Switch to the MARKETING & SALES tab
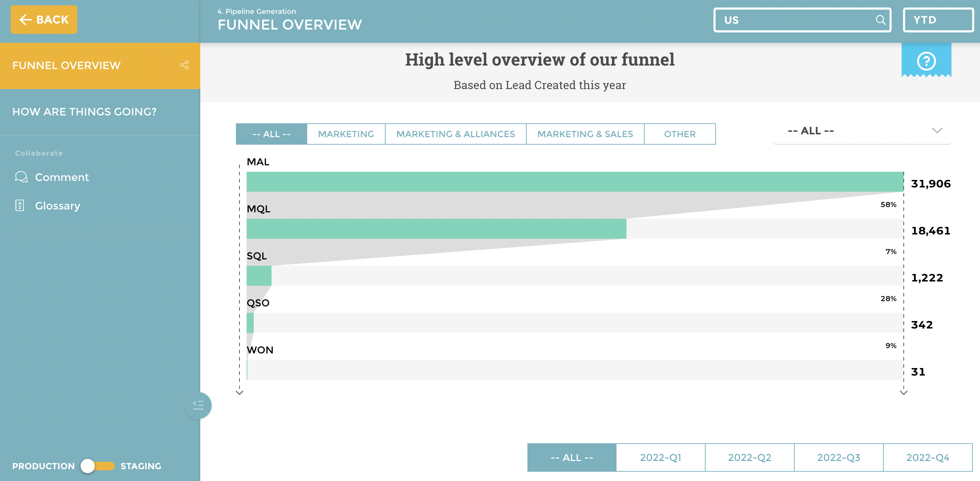This screenshot has height=481, width=980. coord(585,134)
